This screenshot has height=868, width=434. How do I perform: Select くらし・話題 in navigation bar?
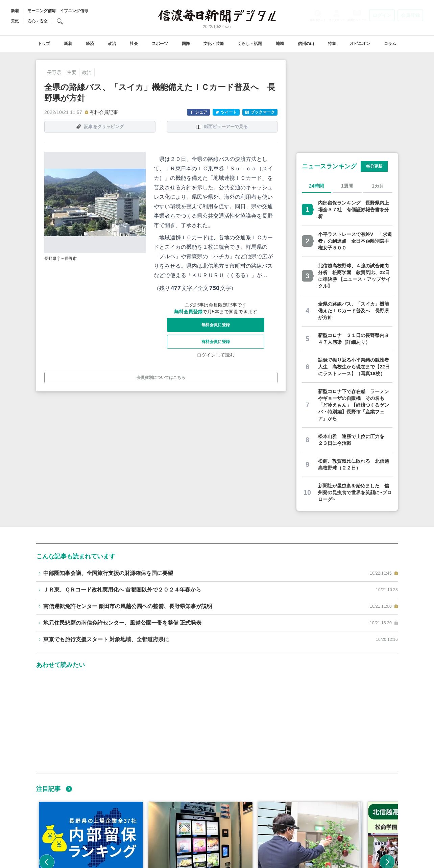pos(250,44)
